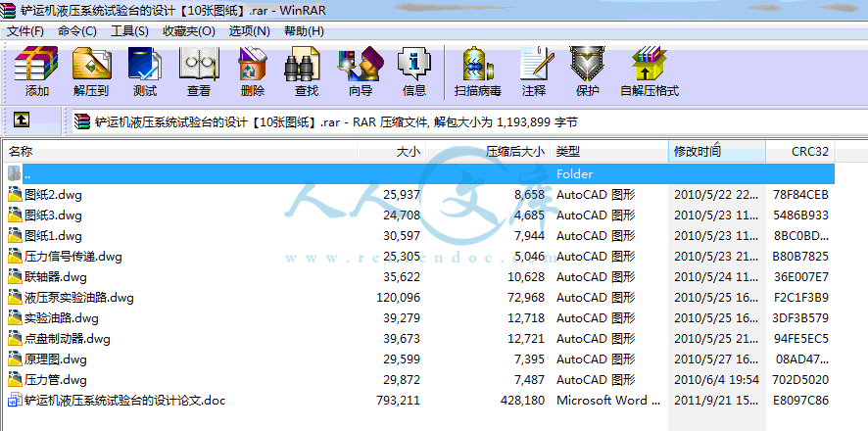Screen dimensions: 868x431
Task: Open the 命令(C) menu
Action: coord(77,31)
